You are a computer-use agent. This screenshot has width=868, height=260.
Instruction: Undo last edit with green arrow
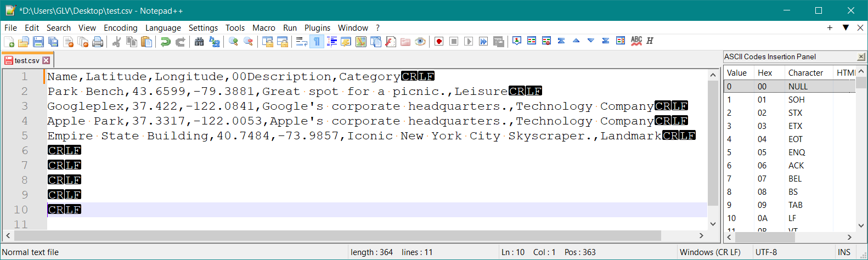coord(165,42)
